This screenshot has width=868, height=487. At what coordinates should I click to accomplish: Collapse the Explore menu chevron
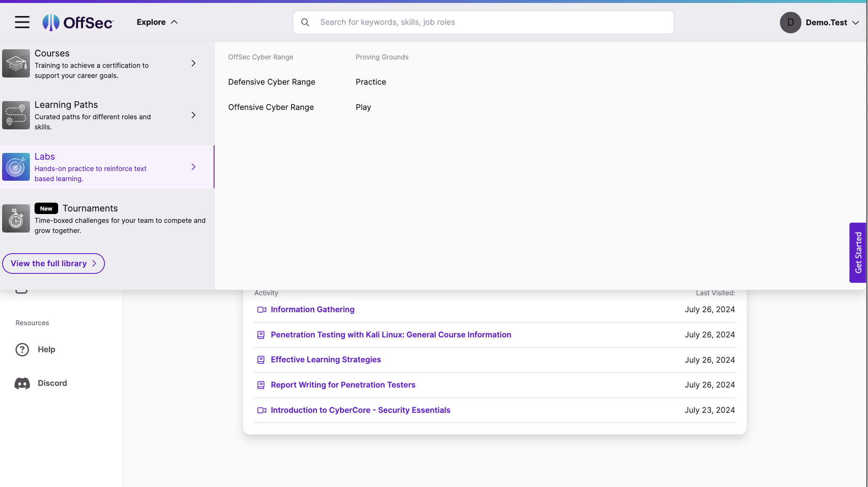(174, 22)
